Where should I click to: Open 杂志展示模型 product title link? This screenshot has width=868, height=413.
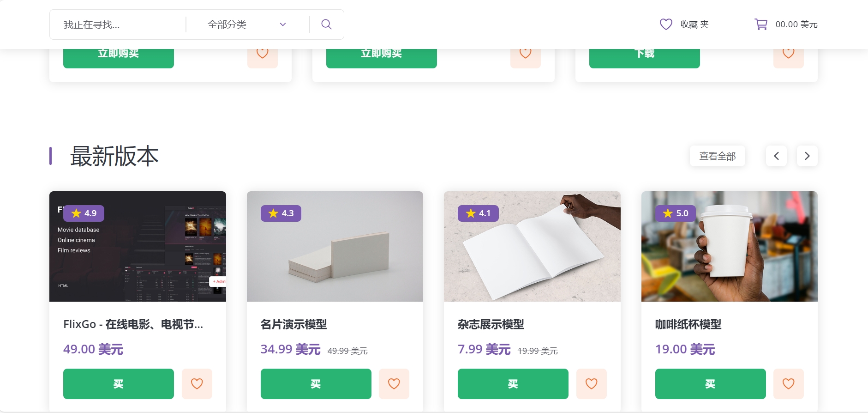click(491, 324)
